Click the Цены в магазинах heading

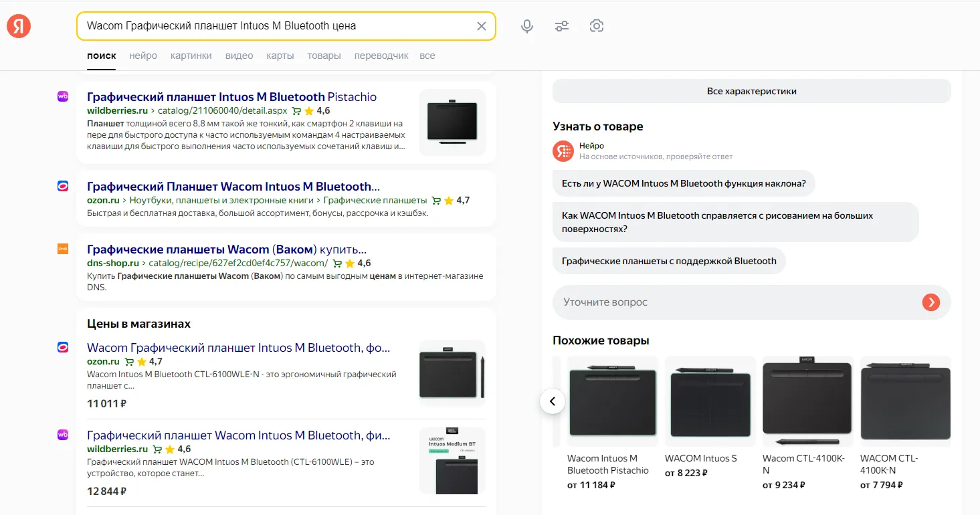coord(139,324)
